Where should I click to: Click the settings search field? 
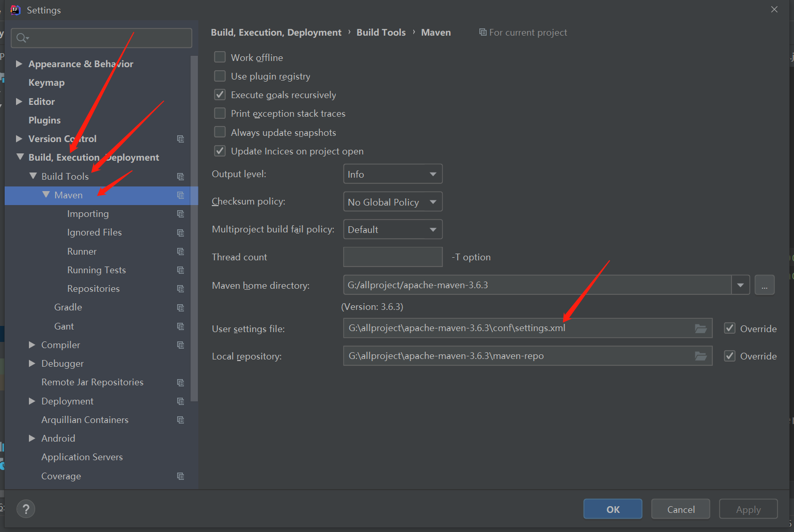(101, 38)
